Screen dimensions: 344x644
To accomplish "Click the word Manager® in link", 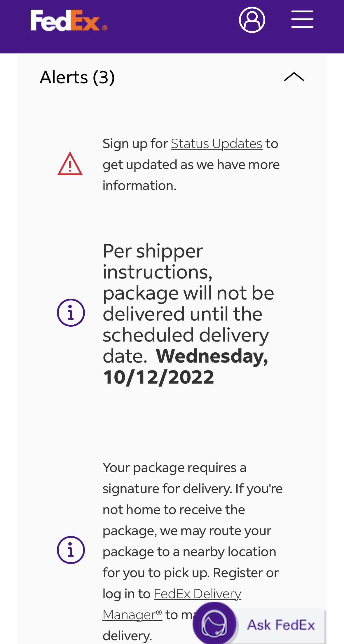I will coord(132,615).
